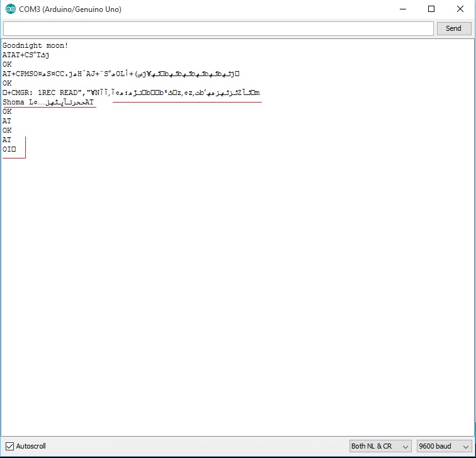Viewport: 476px width, 458px height.
Task: Click the 'ATAT+CS' line in output
Action: point(26,55)
